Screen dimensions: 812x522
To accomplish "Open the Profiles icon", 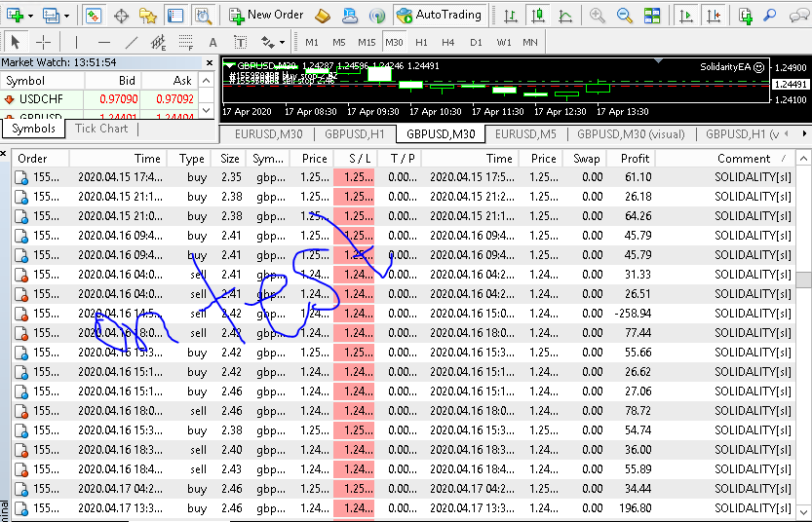I will (51, 16).
